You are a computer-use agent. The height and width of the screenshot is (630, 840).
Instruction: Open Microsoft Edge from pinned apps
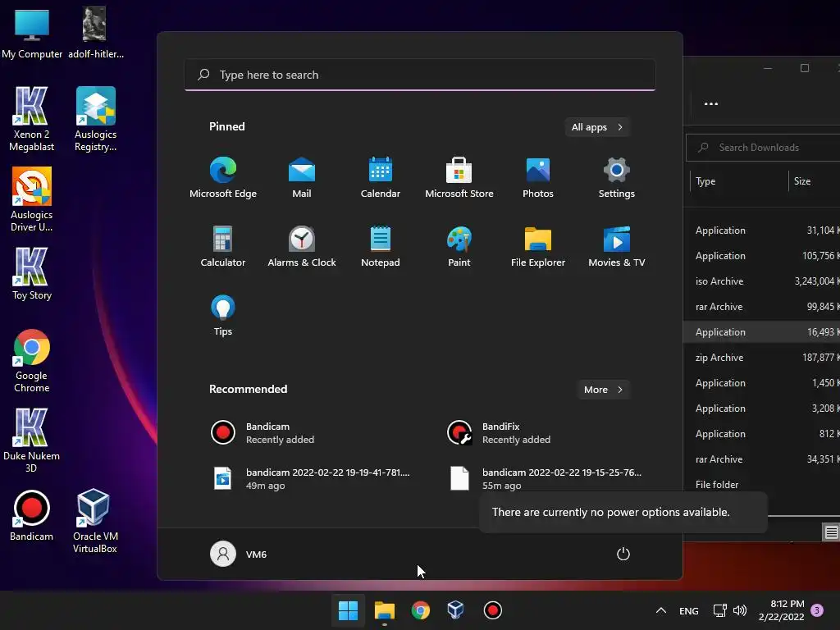(x=223, y=178)
